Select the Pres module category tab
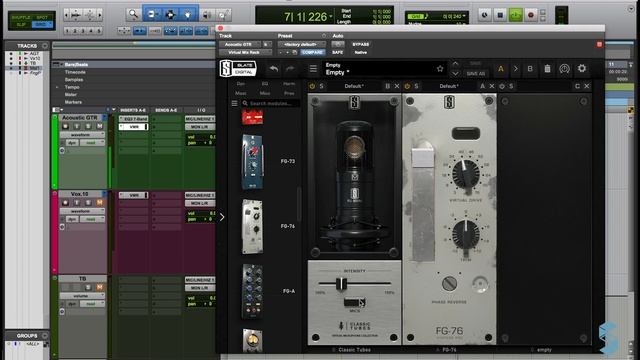Viewport: 640px width, 360px height. 289,93
